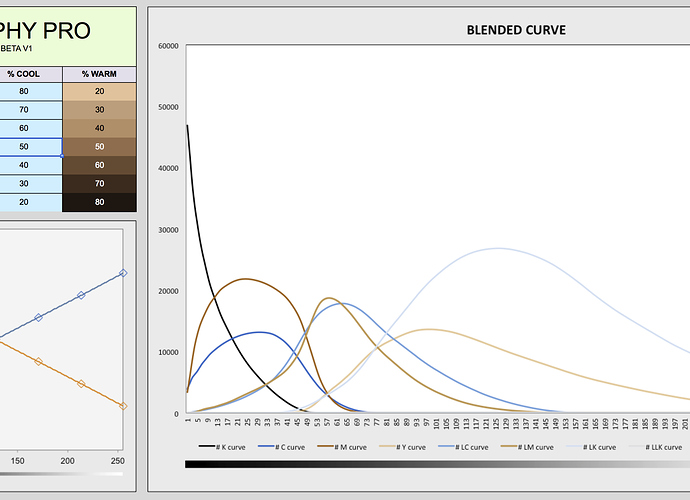Click the orange line's end marker at 250

[123, 406]
